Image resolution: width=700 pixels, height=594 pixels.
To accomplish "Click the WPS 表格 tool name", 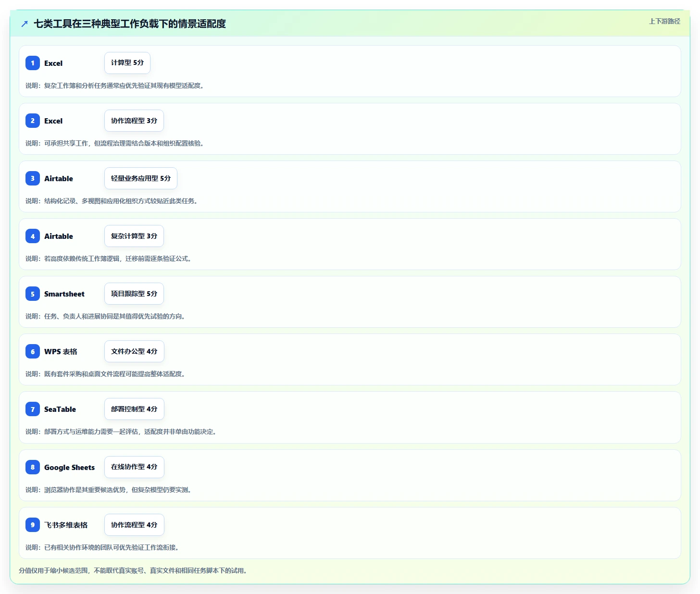I will point(61,351).
